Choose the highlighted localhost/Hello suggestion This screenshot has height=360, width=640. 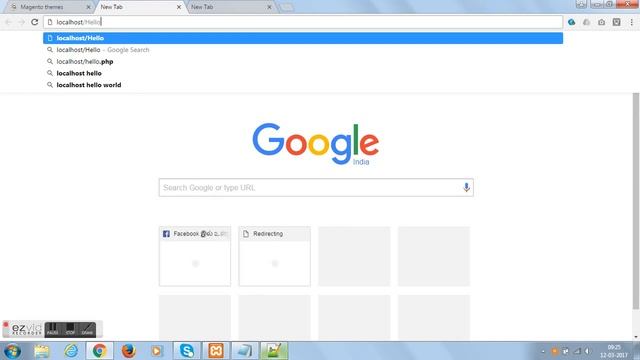[x=303, y=38]
